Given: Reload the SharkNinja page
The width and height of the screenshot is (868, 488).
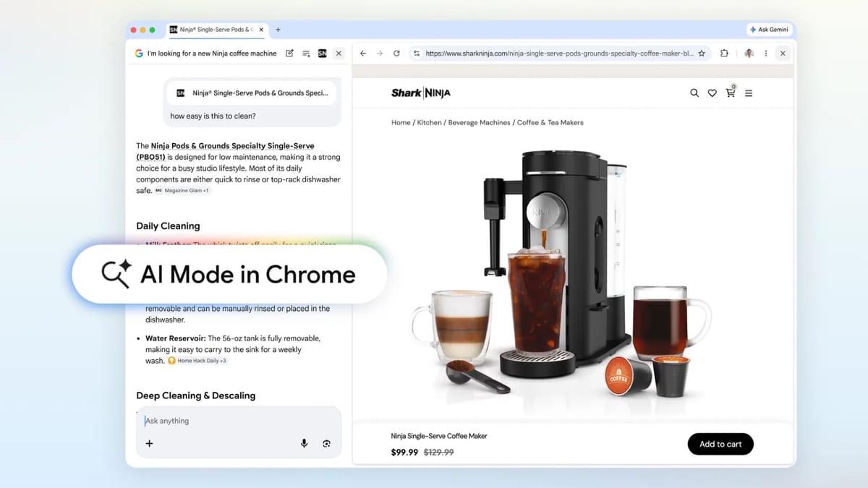Looking at the screenshot, I should [x=396, y=53].
